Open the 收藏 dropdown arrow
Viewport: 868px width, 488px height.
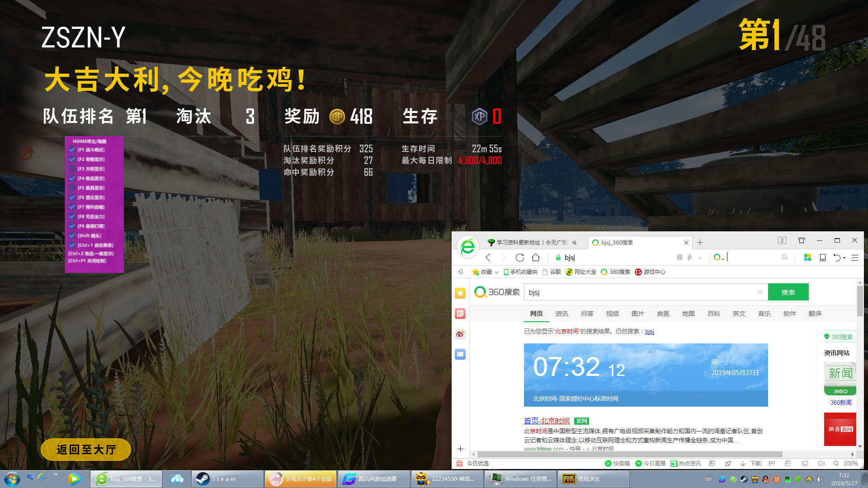click(497, 272)
